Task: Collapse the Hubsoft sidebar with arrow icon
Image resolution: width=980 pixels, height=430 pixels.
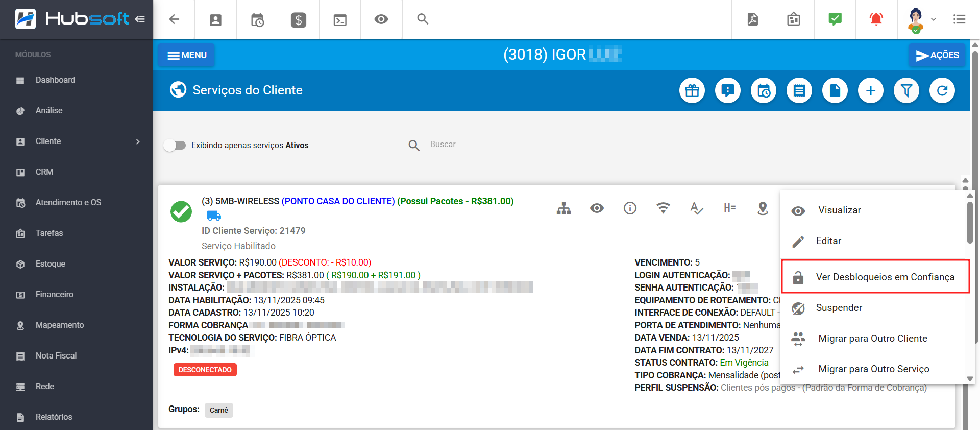Action: (x=140, y=19)
